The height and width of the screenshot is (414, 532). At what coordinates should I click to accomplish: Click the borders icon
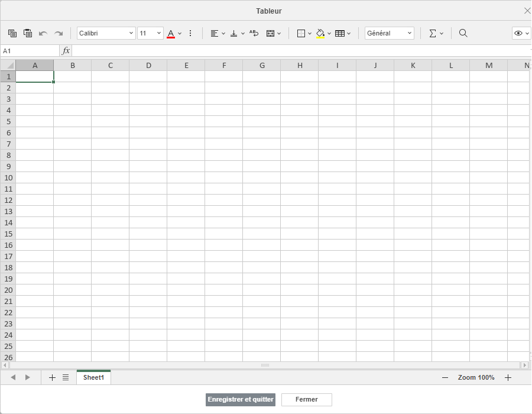301,33
